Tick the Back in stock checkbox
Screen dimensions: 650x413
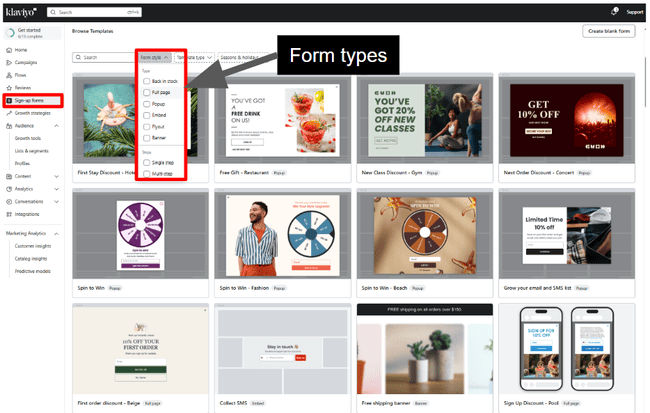pyautogui.click(x=147, y=80)
